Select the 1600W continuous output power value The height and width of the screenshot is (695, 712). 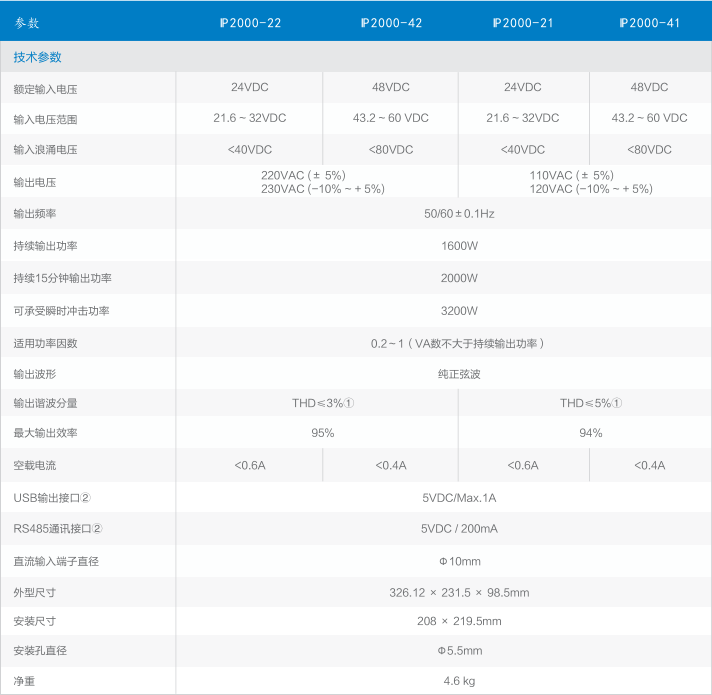click(459, 246)
